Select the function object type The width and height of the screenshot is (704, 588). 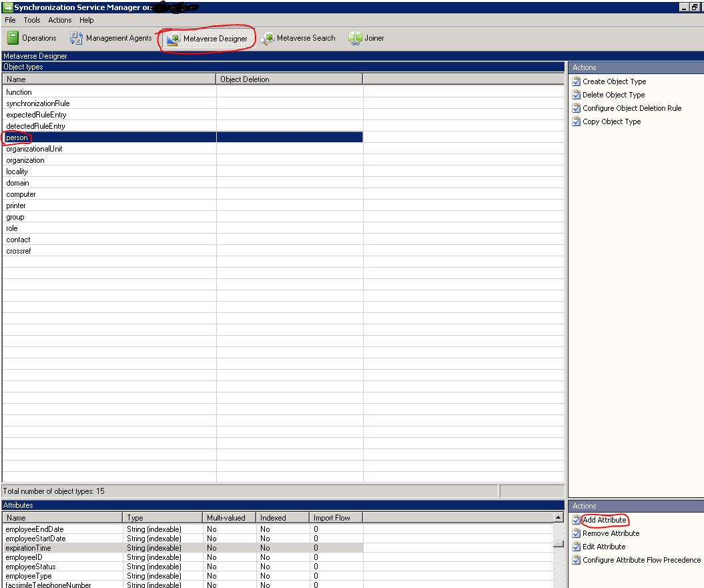[x=183, y=91]
